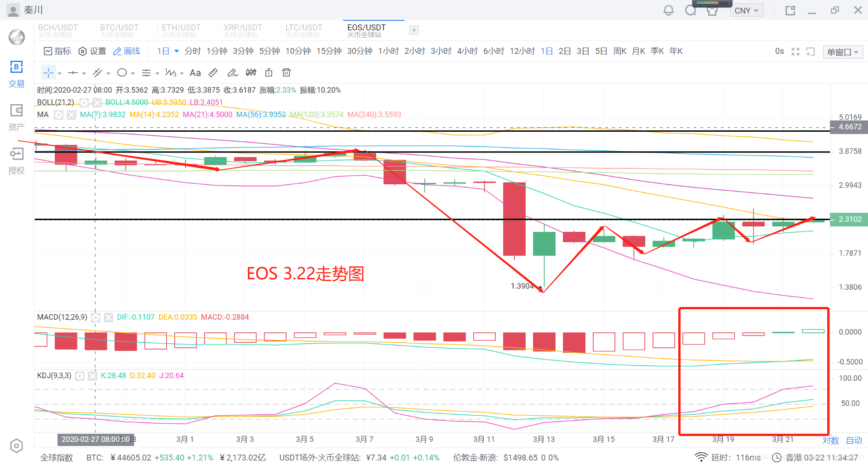Expand ellipse tool options arrow

[133, 73]
